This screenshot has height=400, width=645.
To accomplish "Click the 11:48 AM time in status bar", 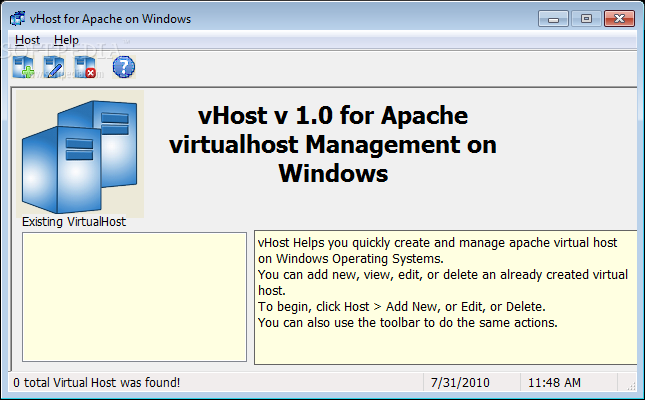I will tap(554, 383).
